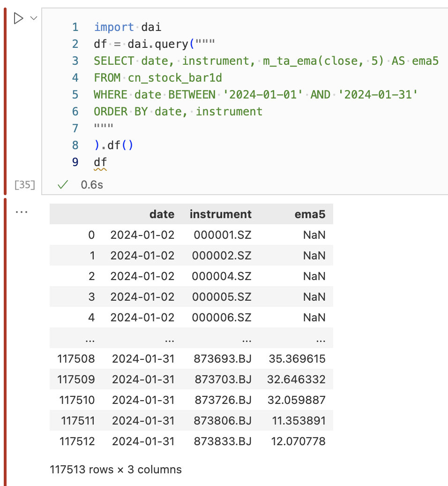Open the output actions ellipsis menu
448x486 pixels.
(22, 212)
